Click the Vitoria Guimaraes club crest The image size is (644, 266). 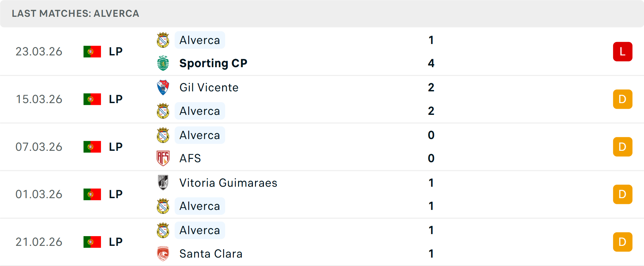point(163,183)
